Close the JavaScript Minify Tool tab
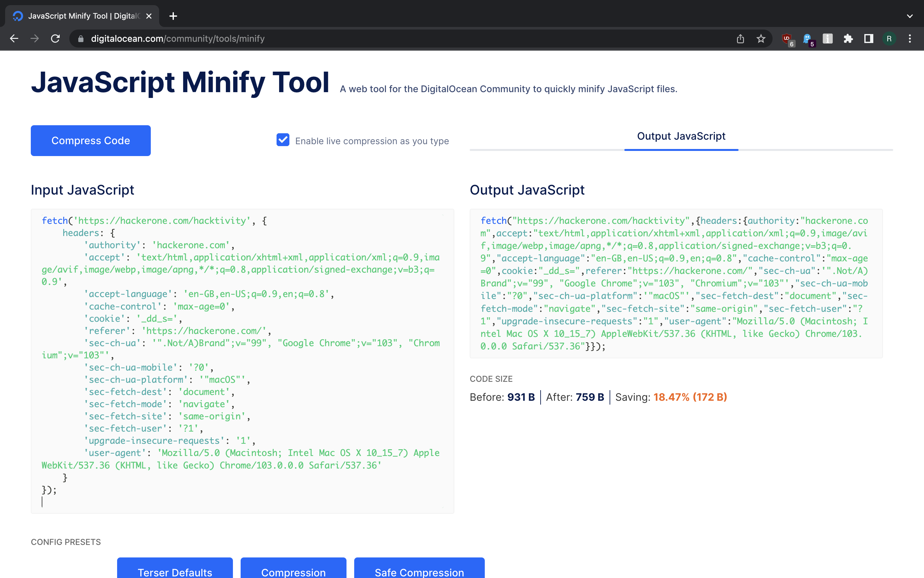Image resolution: width=924 pixels, height=578 pixels. [149, 16]
